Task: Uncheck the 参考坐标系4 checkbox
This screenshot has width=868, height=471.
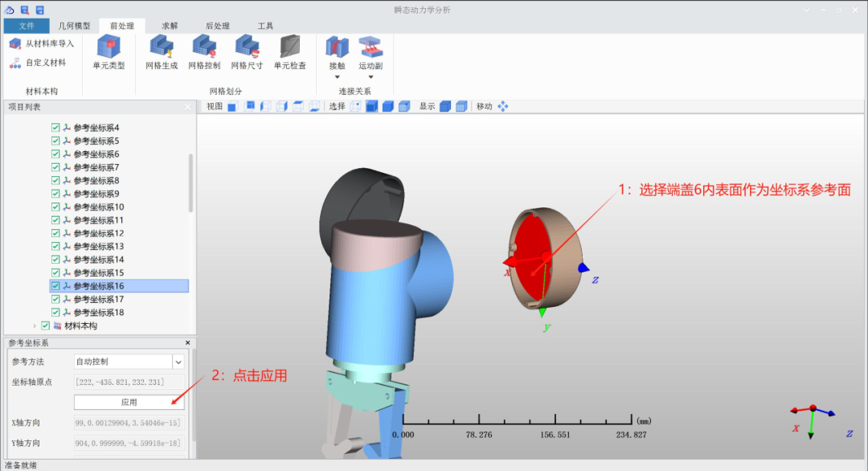Action: [55, 127]
